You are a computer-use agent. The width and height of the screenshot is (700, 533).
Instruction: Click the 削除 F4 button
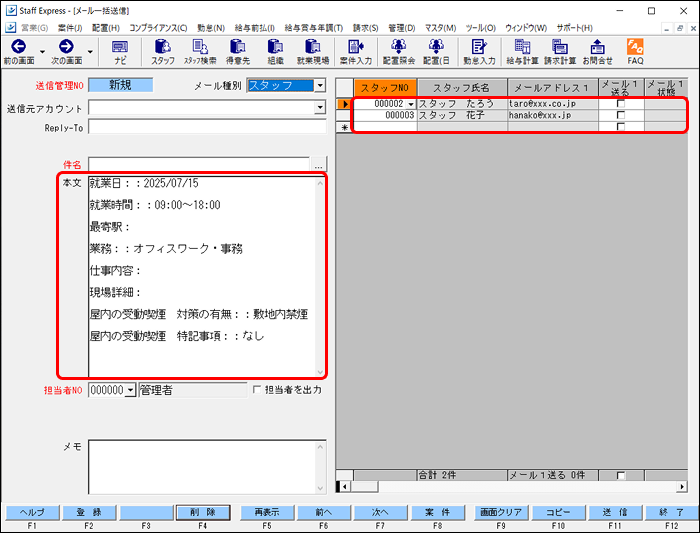pos(203,512)
